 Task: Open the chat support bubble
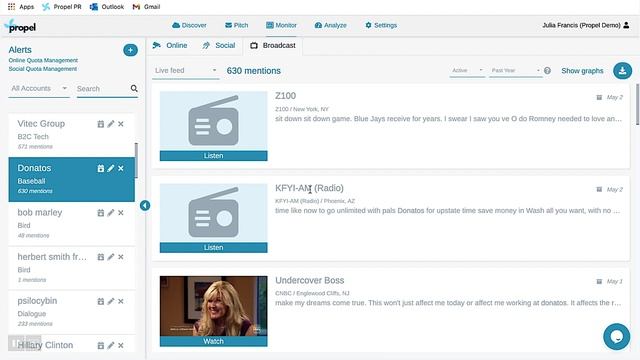(x=616, y=336)
